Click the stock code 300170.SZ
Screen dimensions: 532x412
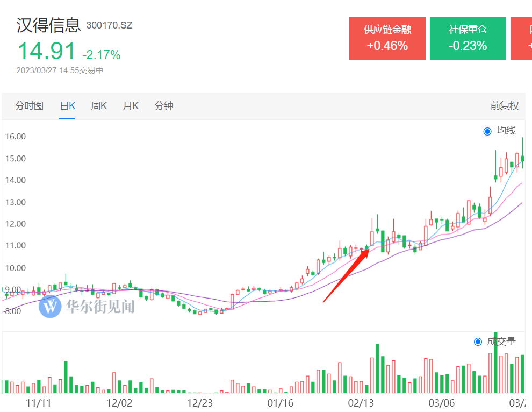(109, 25)
